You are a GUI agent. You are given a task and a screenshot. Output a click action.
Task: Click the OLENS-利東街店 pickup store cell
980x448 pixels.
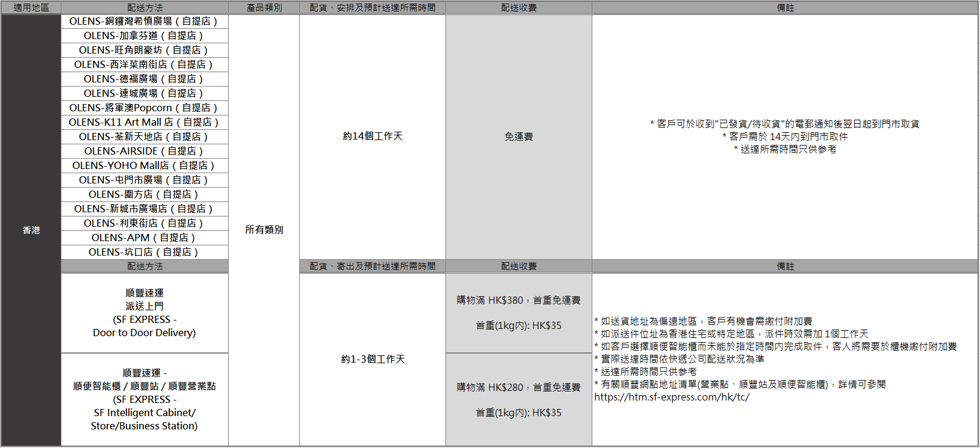[144, 223]
